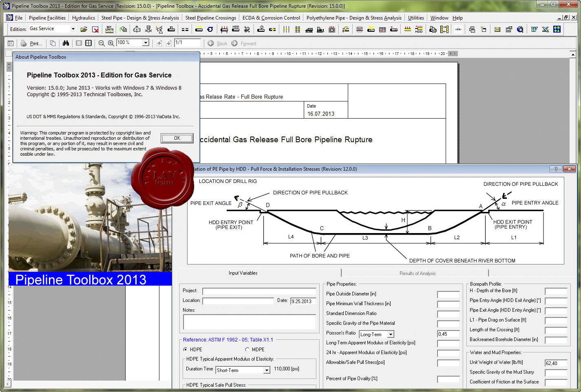
Task: Click the Project input field
Action: 259,291
